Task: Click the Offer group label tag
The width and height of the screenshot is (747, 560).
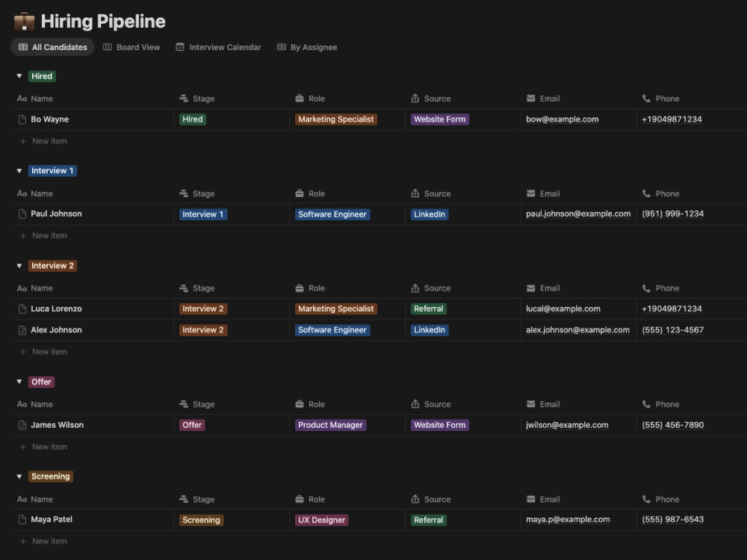Action: click(x=41, y=382)
